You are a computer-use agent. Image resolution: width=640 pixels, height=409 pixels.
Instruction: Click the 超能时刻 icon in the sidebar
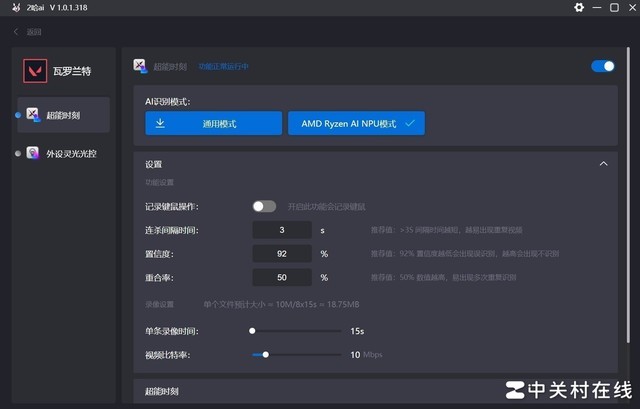click(x=33, y=115)
